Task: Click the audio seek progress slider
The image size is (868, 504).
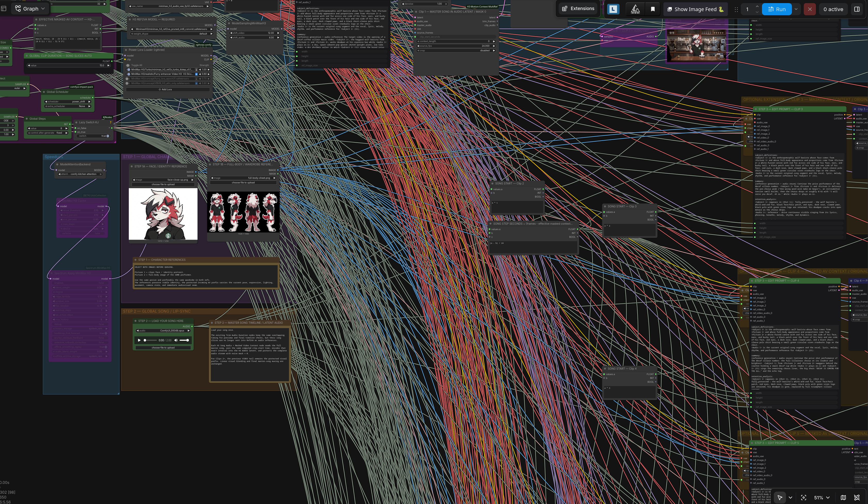Action: click(x=150, y=340)
